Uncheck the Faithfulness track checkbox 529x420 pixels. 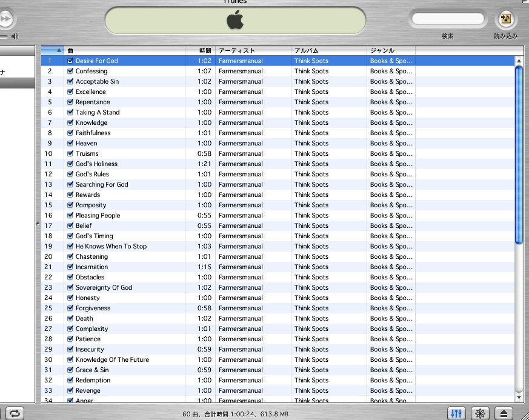(x=70, y=133)
